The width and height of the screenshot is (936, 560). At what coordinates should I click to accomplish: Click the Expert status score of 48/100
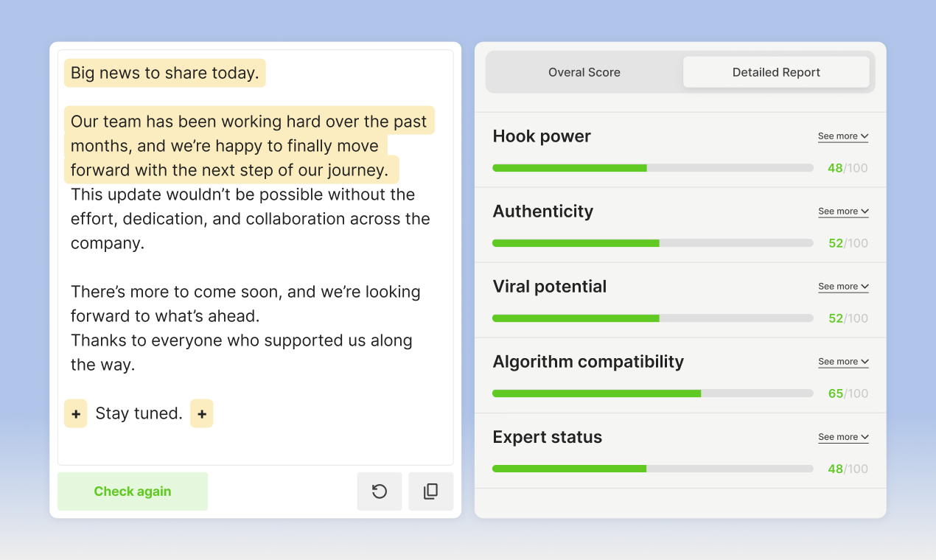(x=848, y=469)
